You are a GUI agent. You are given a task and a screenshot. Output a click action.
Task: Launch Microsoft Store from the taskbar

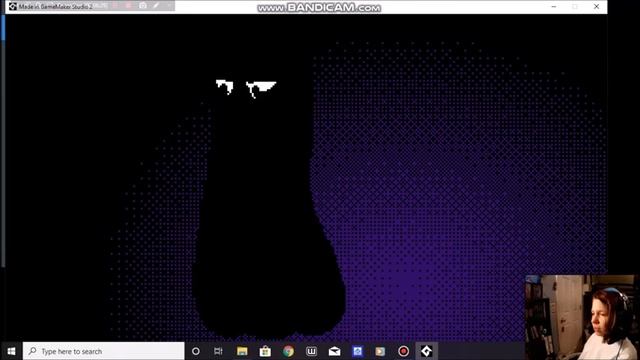265,351
